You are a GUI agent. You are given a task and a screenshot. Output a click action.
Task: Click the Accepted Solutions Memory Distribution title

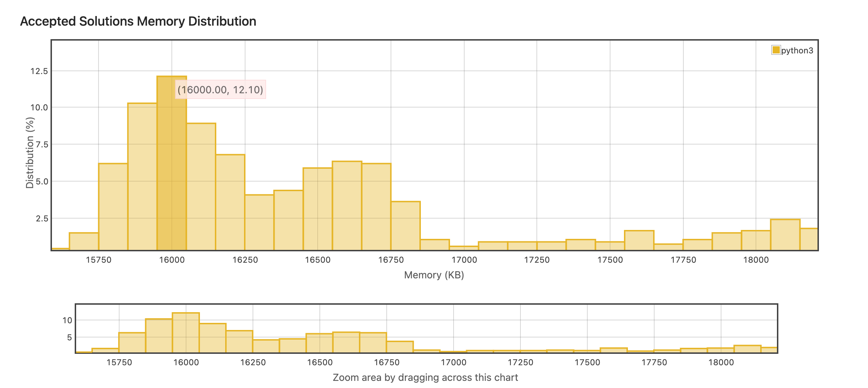coord(138,21)
